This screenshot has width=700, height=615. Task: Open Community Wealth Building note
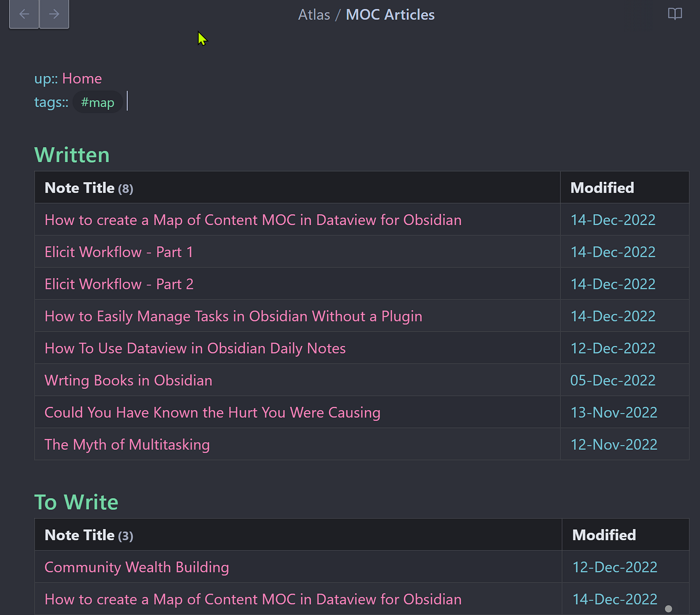tap(136, 567)
